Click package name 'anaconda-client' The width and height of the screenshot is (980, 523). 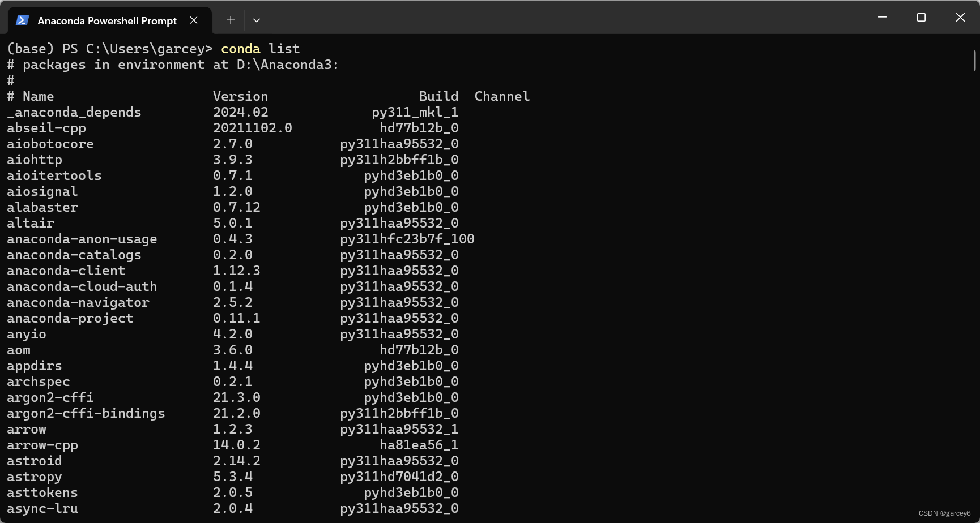pyautogui.click(x=66, y=271)
